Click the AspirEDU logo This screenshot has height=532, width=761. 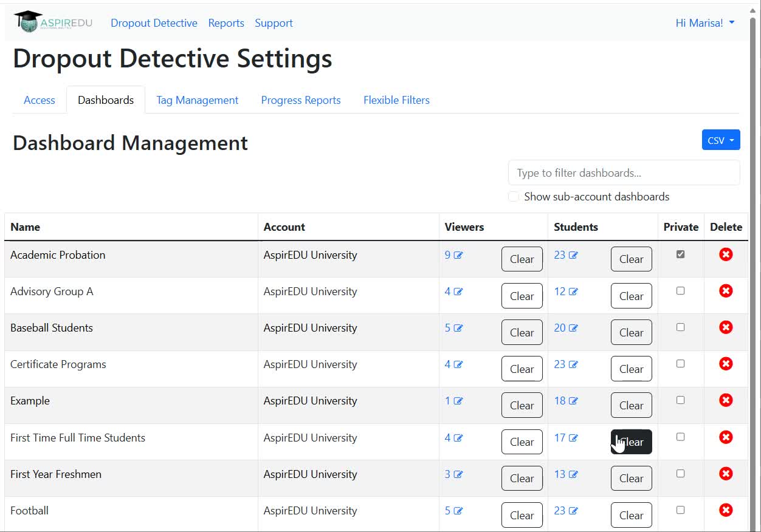point(53,22)
